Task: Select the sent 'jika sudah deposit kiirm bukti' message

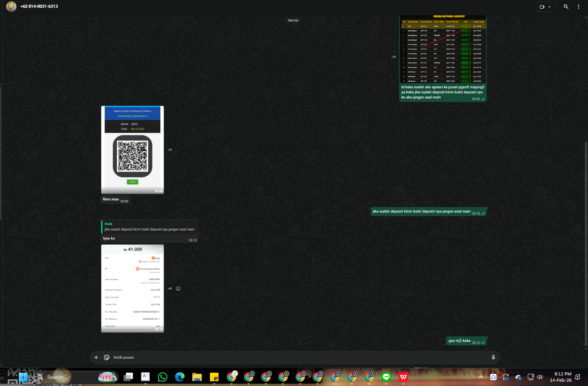Action: 421,211
